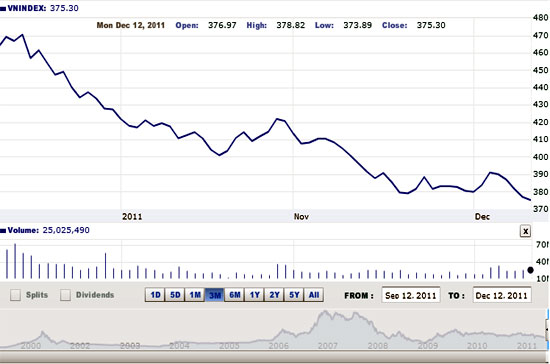Enable the Splits checkbox

coord(15,295)
